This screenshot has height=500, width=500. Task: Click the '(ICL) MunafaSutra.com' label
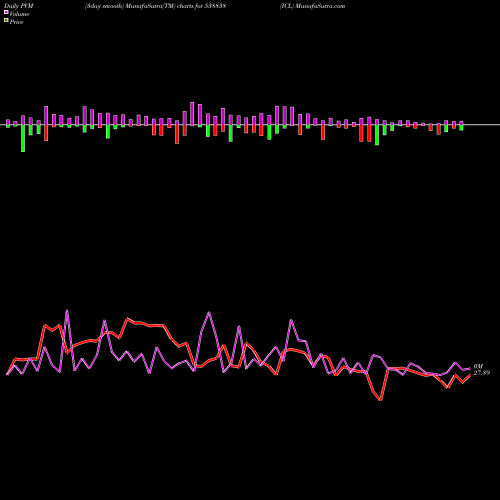(313, 6)
